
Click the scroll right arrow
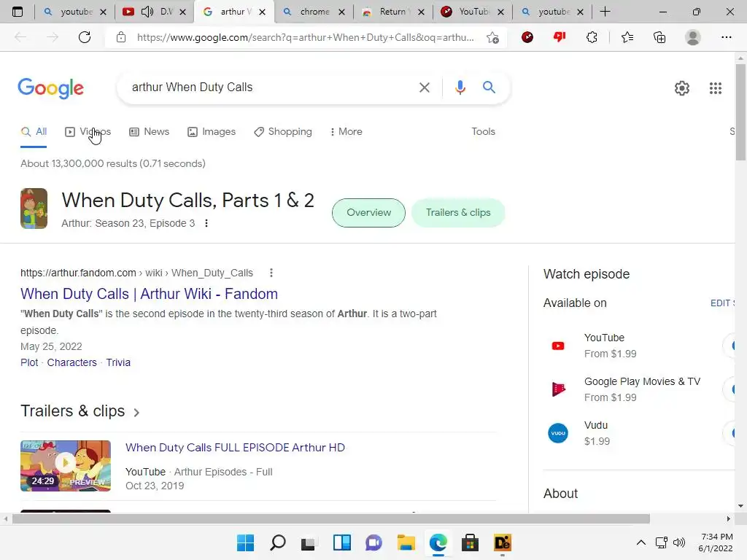[728, 518]
